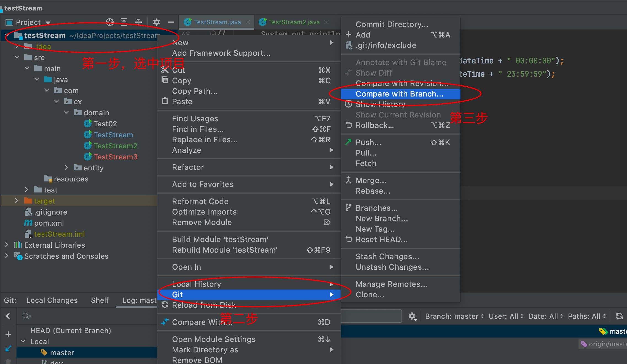Image resolution: width=627 pixels, height=364 pixels.
Task: Open Branches... menu item
Action: point(400,208)
